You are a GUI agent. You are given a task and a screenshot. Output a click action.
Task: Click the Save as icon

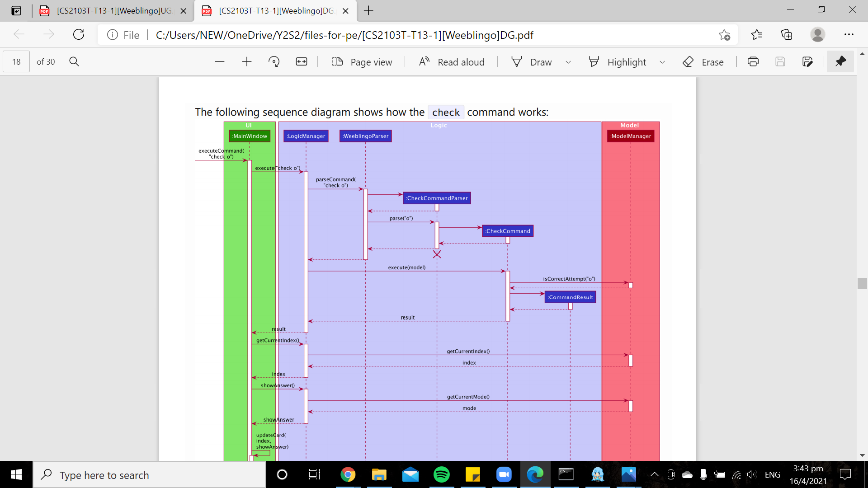pyautogui.click(x=807, y=62)
